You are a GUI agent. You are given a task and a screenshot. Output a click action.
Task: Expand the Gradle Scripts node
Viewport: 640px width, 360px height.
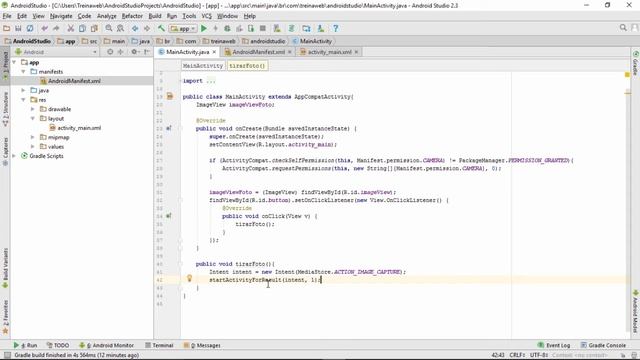(x=15, y=156)
